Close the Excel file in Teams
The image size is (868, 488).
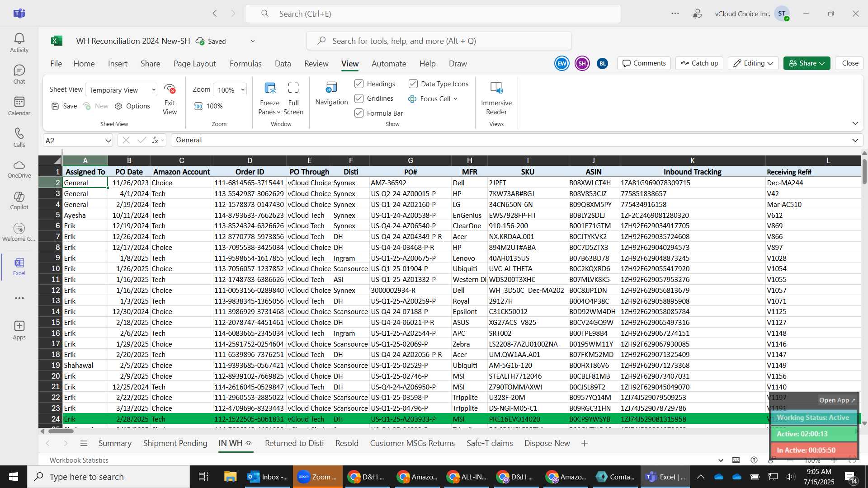[x=850, y=63]
